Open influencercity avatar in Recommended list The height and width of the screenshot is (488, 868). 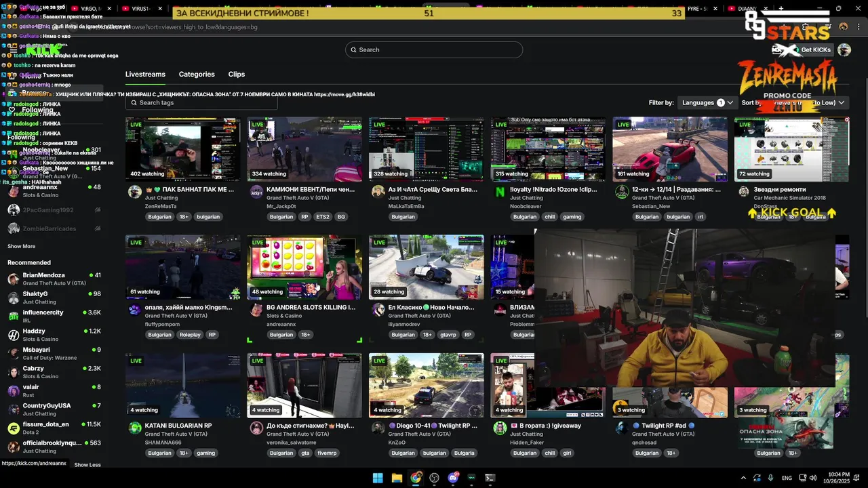pyautogui.click(x=13, y=317)
